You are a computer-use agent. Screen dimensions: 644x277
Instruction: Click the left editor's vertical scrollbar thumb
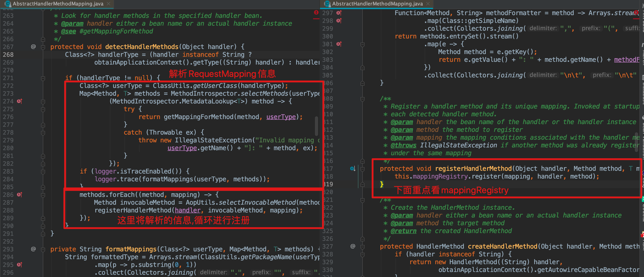[x=316, y=126]
